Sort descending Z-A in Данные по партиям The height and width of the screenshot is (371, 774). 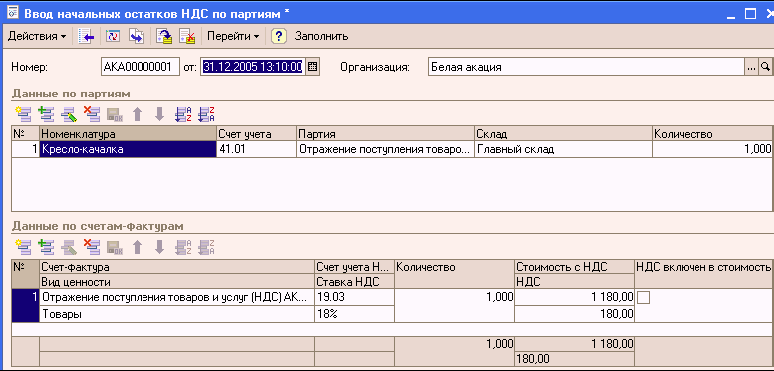pyautogui.click(x=206, y=114)
